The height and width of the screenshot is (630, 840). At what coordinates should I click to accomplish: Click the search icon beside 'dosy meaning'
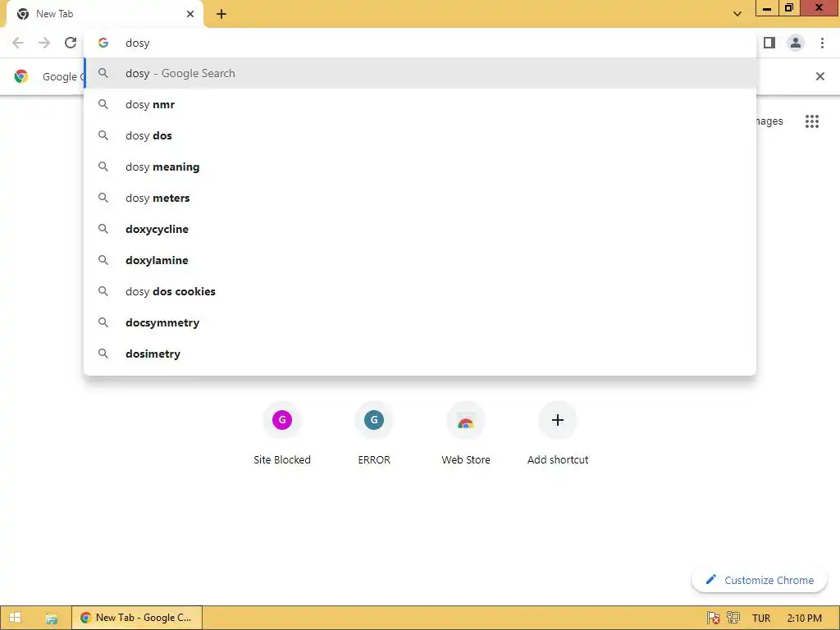pos(103,167)
